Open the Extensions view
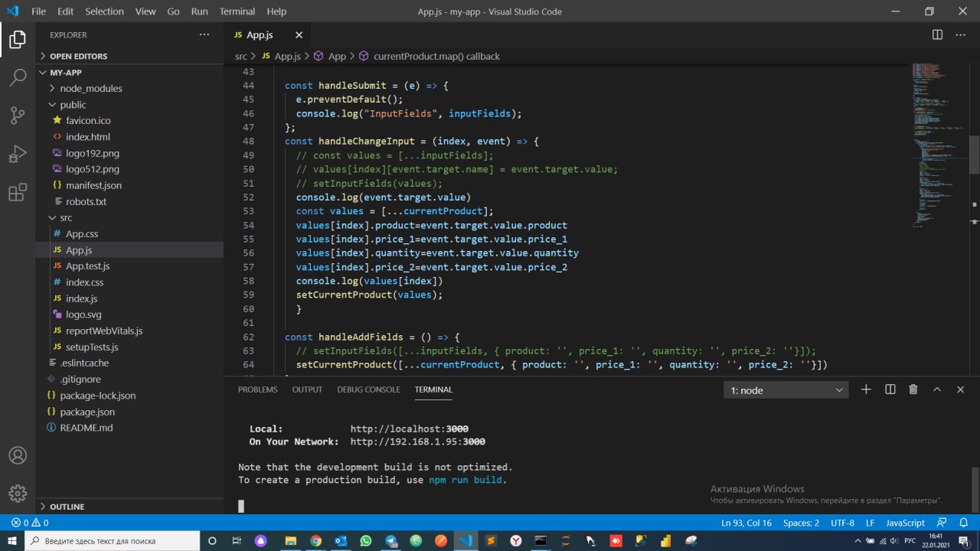Image resolution: width=980 pixels, height=551 pixels. click(18, 193)
